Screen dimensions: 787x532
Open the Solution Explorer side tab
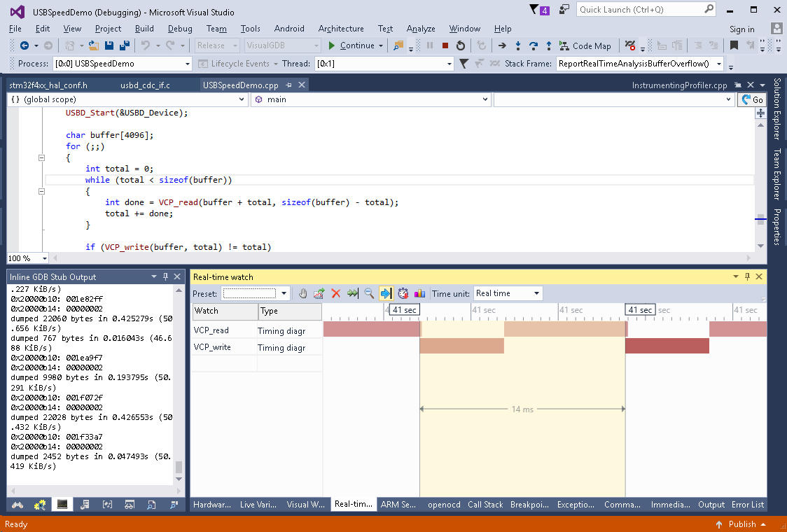pyautogui.click(x=777, y=108)
